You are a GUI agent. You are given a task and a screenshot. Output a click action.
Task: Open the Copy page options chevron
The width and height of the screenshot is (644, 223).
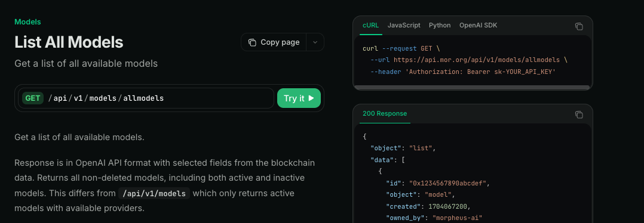point(315,42)
